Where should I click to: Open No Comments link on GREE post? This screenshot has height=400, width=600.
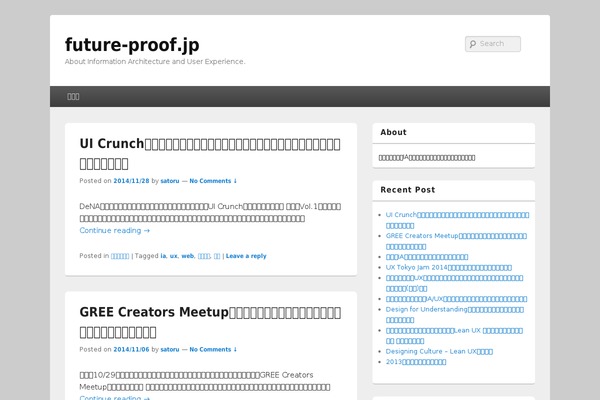(x=213, y=349)
